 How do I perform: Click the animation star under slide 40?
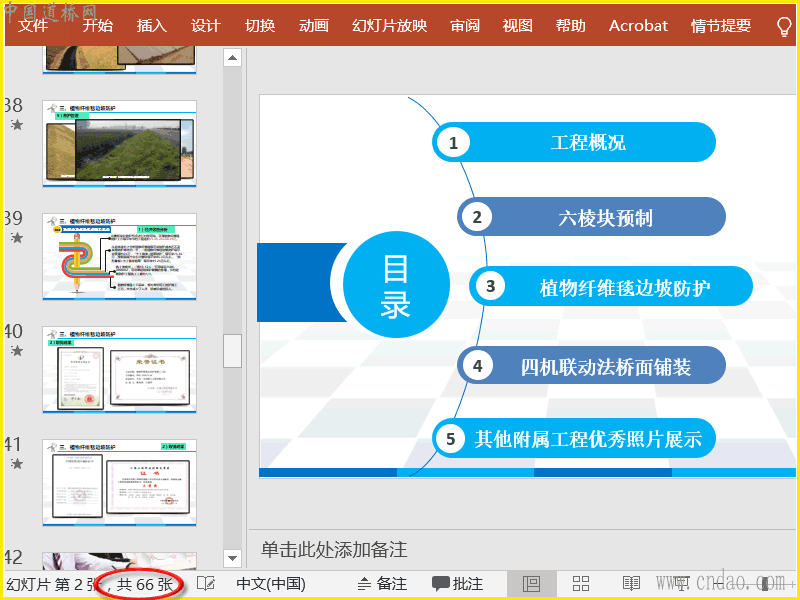coord(17,351)
